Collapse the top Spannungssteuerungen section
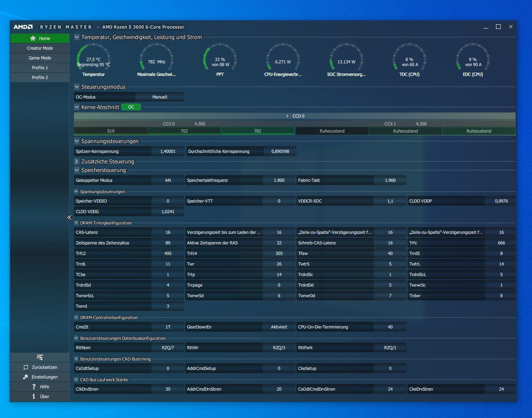The width and height of the screenshot is (532, 418). [77, 141]
